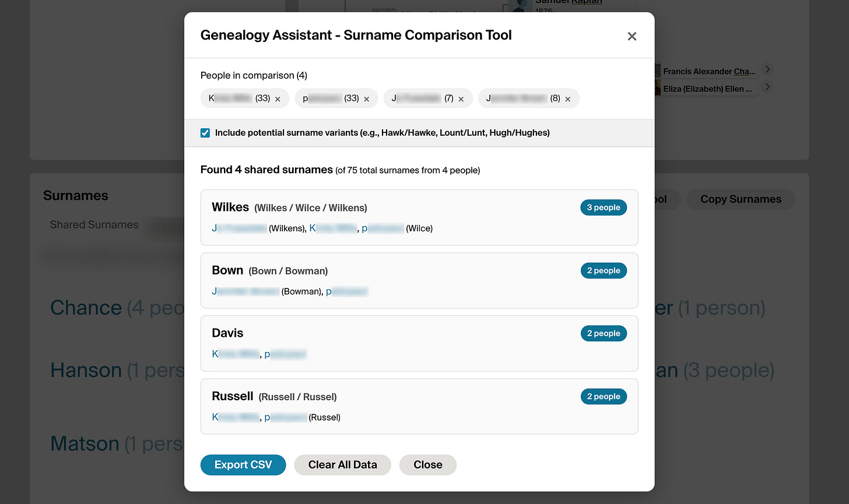This screenshot has height=504, width=849.
Task: Expand the chevron beside Francis Alexander Cha...
Action: (x=768, y=70)
